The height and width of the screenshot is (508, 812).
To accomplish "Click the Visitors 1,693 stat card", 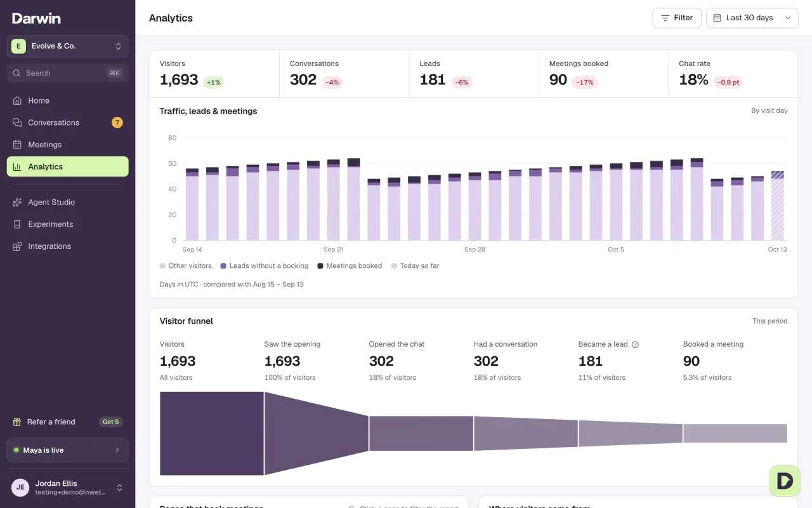I will [214, 74].
